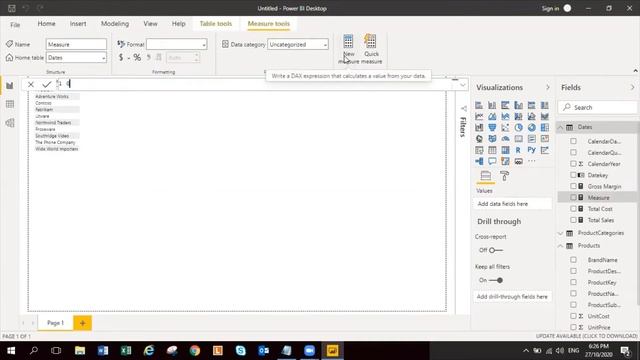Open Excel from the Windows taskbar
Screen dimensions: 640x360
126,351
